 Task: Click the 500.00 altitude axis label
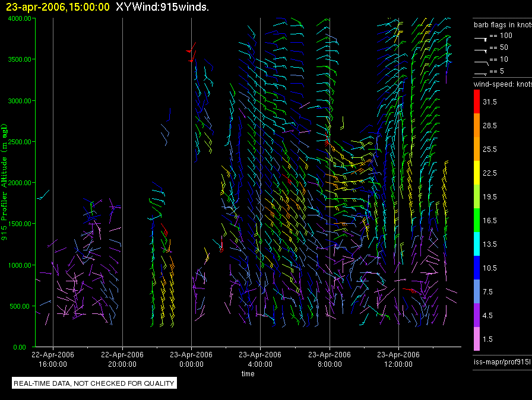(x=20, y=306)
